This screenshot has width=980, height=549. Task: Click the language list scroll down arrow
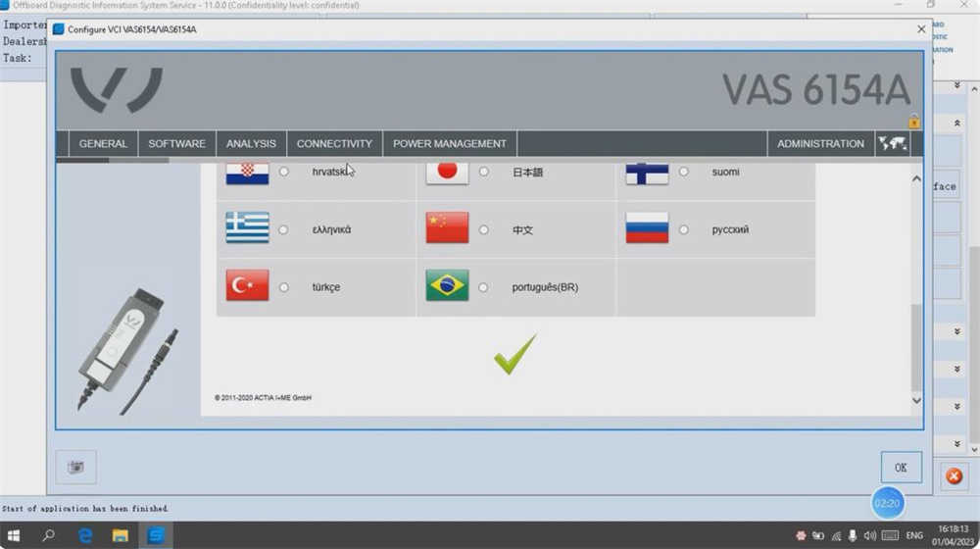point(916,401)
